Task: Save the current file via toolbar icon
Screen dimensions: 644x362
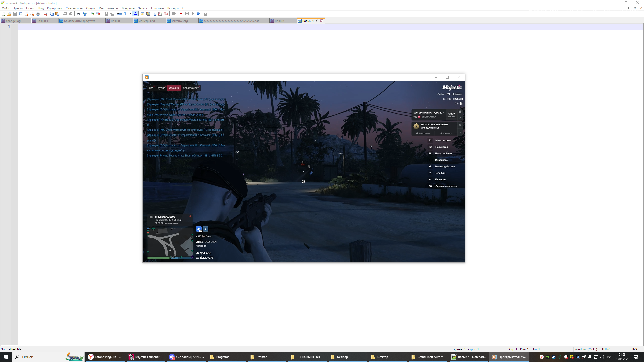Action: coord(15,14)
